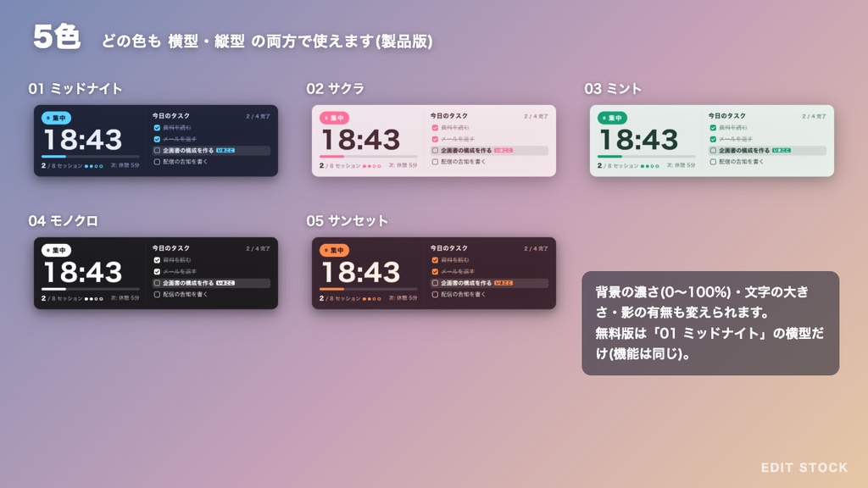
Task: Click the blue timer progress bar in ミッドナイト
Action: [x=90, y=157]
